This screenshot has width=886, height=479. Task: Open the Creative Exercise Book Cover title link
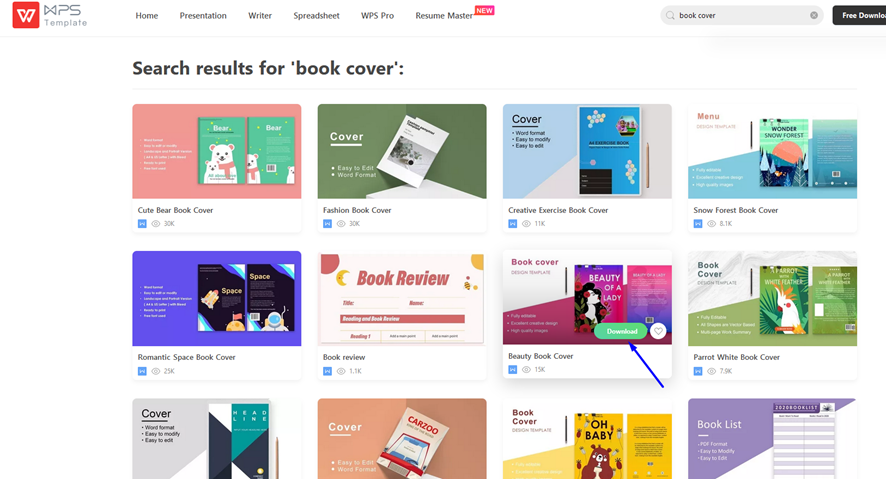point(558,210)
